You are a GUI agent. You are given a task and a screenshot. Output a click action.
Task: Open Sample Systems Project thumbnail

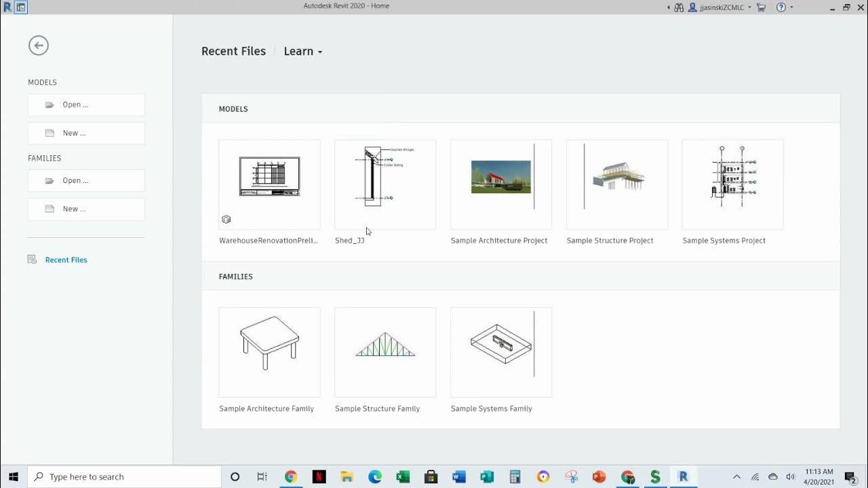pos(732,184)
